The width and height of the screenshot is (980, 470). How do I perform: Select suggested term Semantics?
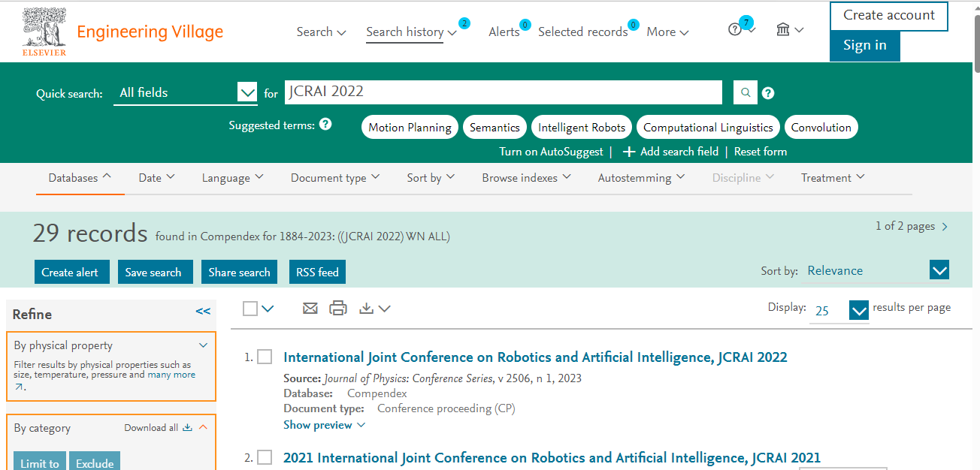click(495, 127)
